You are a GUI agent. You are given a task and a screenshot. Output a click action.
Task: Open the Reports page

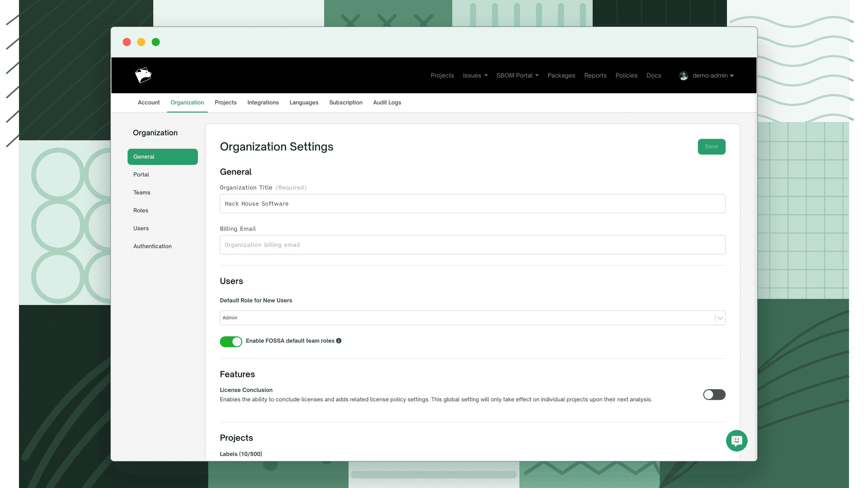595,75
